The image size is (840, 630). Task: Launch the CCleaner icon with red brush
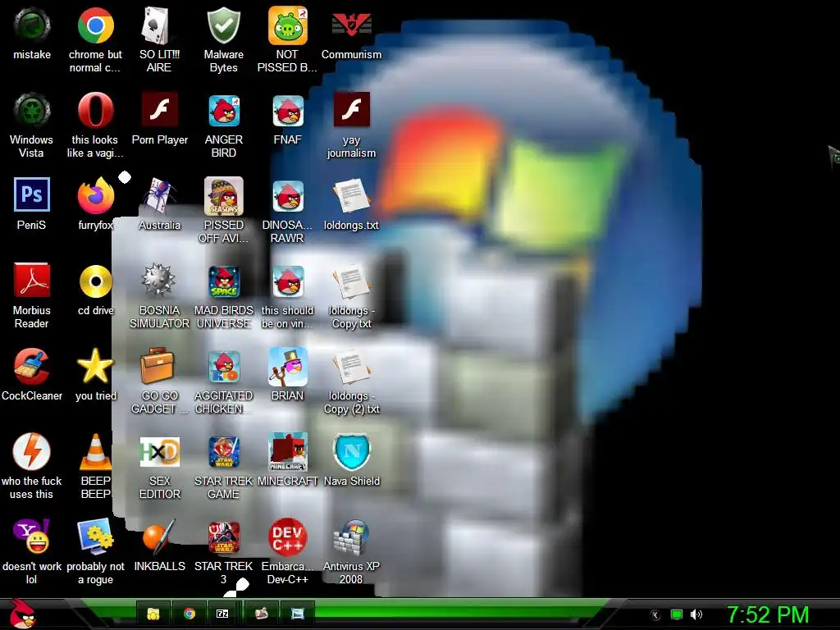pyautogui.click(x=32, y=367)
